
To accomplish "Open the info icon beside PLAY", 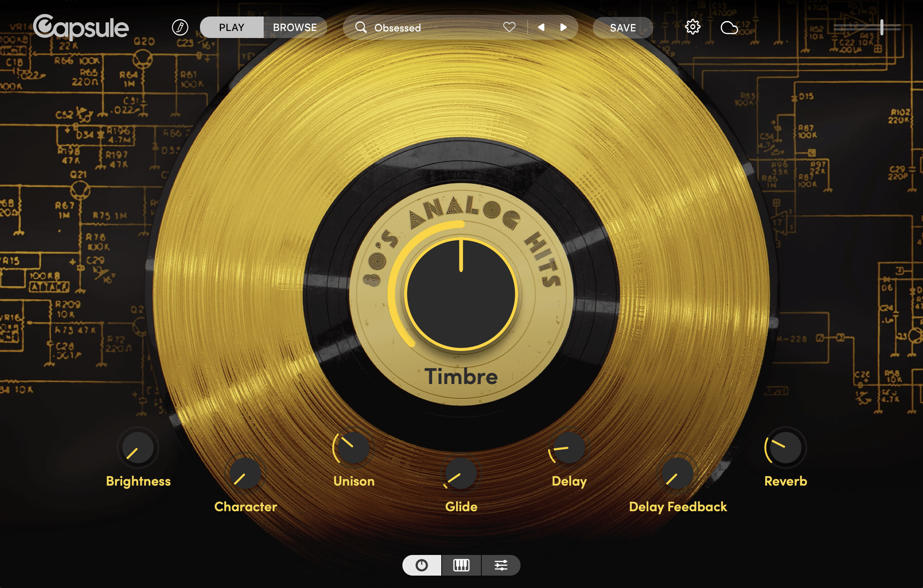I will (180, 28).
